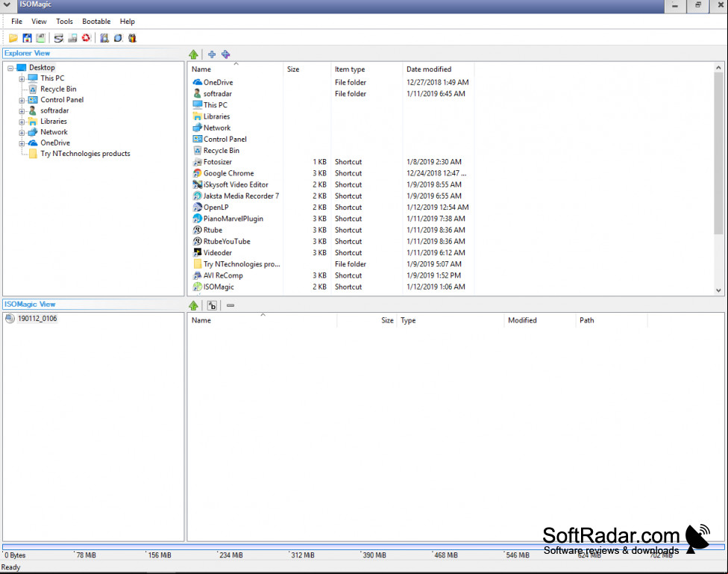Select 'OneDrive' in the file list

(x=330, y=82)
